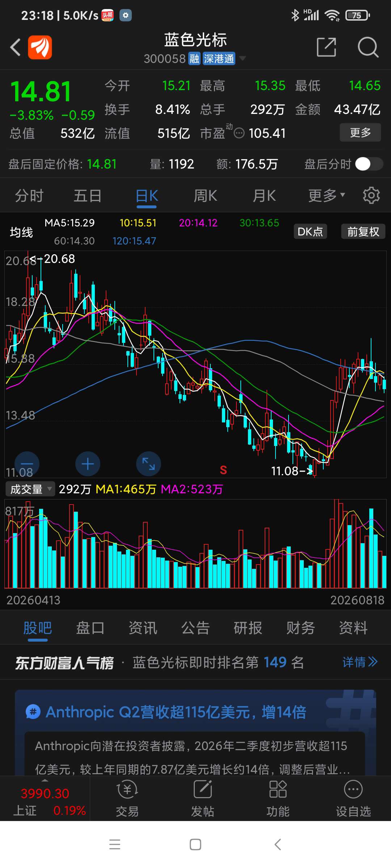Toggle the 盘后分时 switch
Screen dimensions: 391x868
click(x=369, y=164)
